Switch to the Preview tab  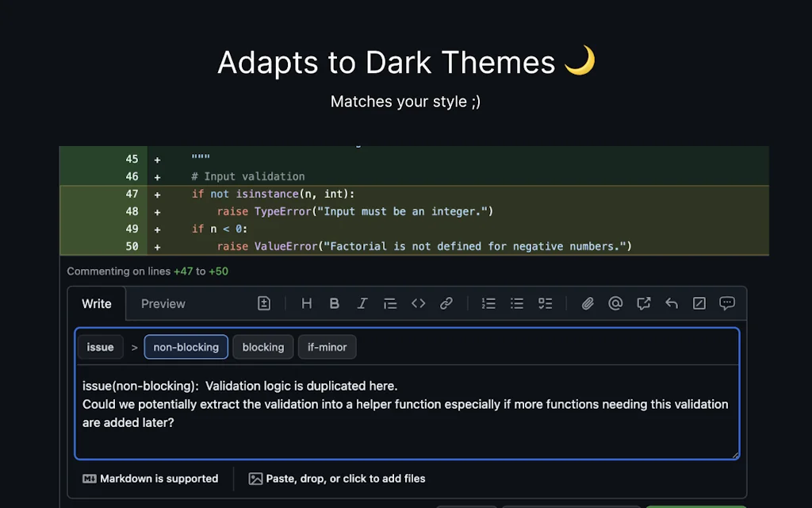click(163, 304)
